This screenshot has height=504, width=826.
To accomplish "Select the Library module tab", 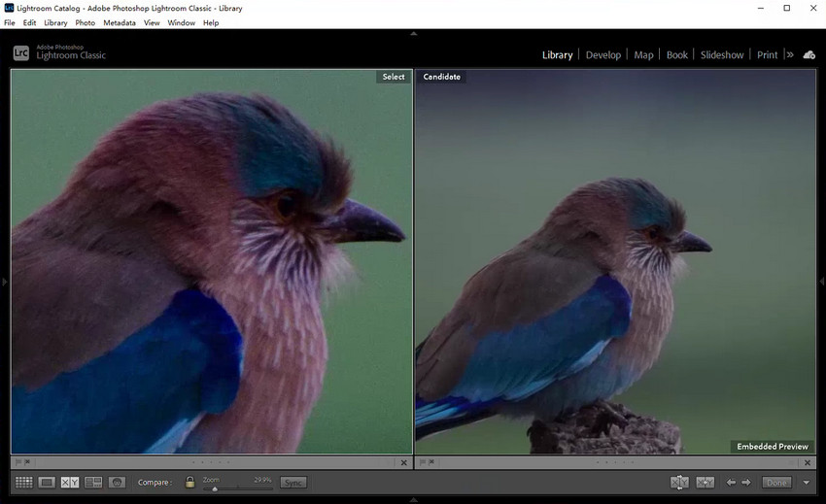I will click(558, 54).
